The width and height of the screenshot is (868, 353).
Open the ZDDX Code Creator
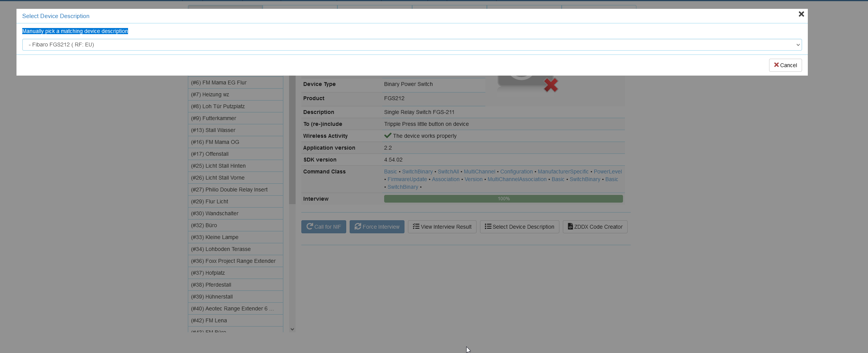(595, 227)
